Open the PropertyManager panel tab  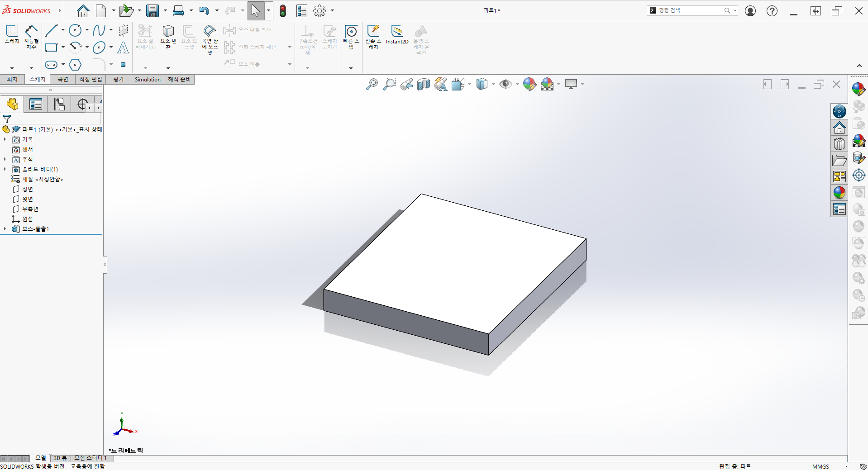pos(36,104)
